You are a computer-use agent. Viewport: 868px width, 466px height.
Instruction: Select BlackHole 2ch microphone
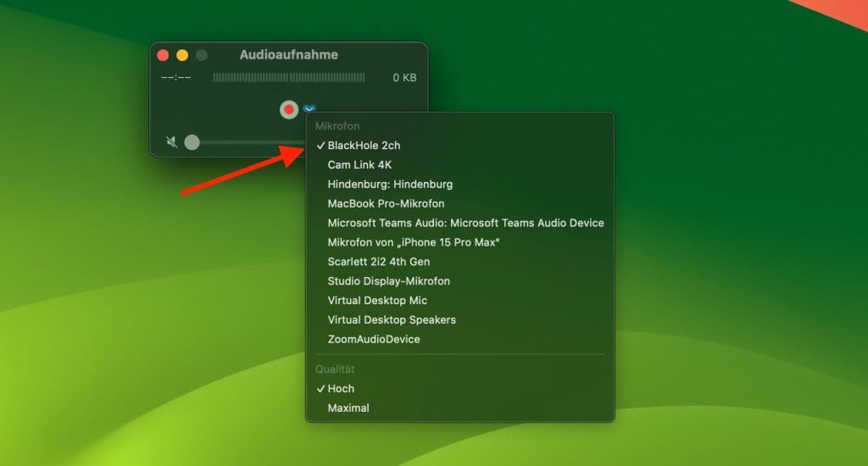[x=460, y=146]
